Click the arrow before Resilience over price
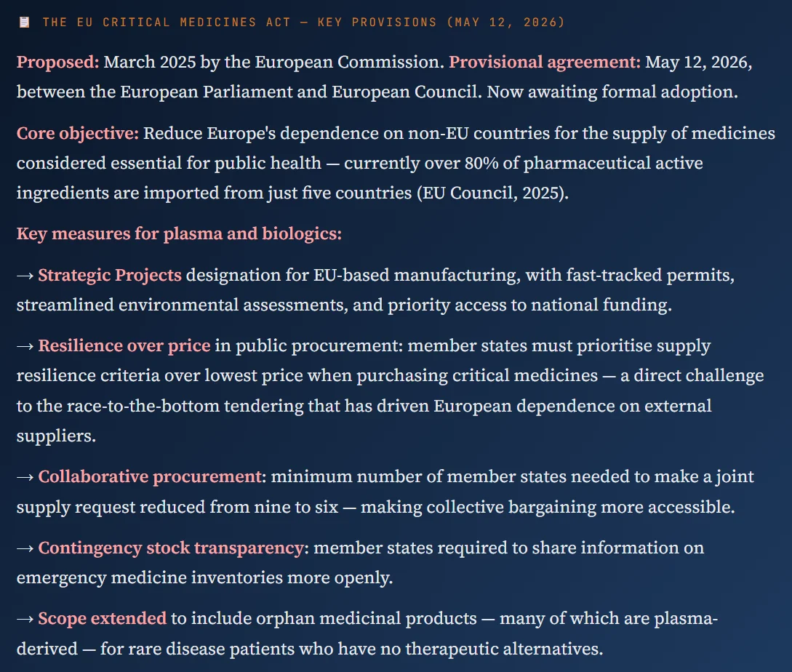The height and width of the screenshot is (672, 792). pyautogui.click(x=25, y=347)
